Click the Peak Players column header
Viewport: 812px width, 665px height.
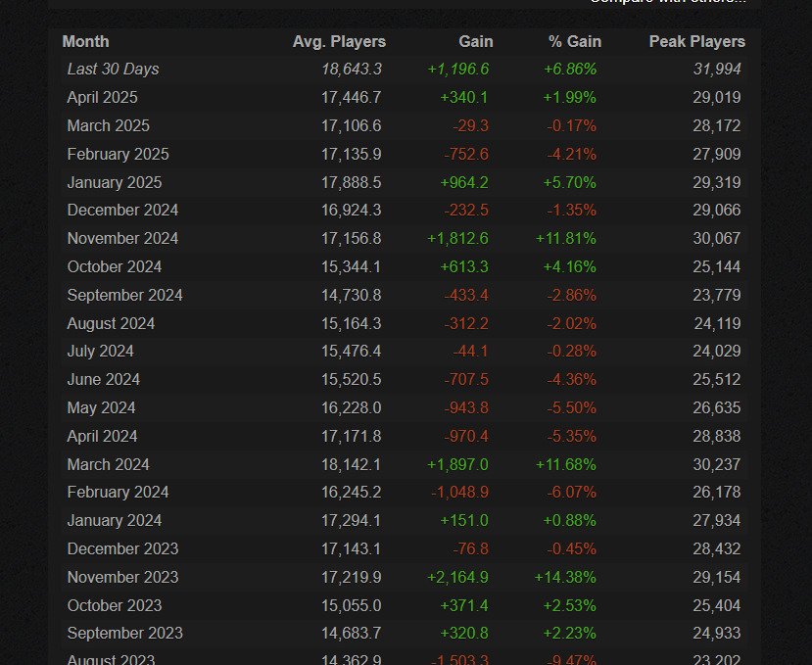[696, 41]
